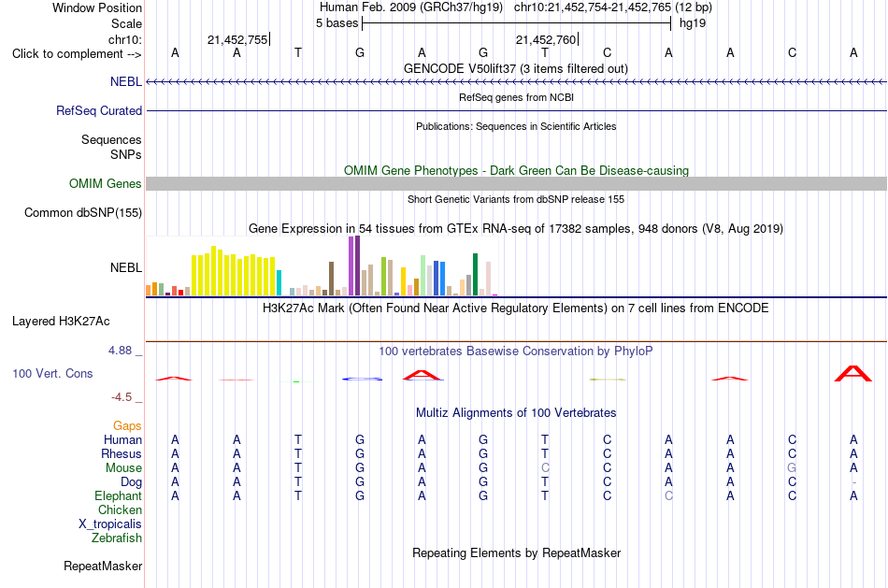888x588 pixels.
Task: Select the Rhesus alignment row label
Action: pos(122,453)
